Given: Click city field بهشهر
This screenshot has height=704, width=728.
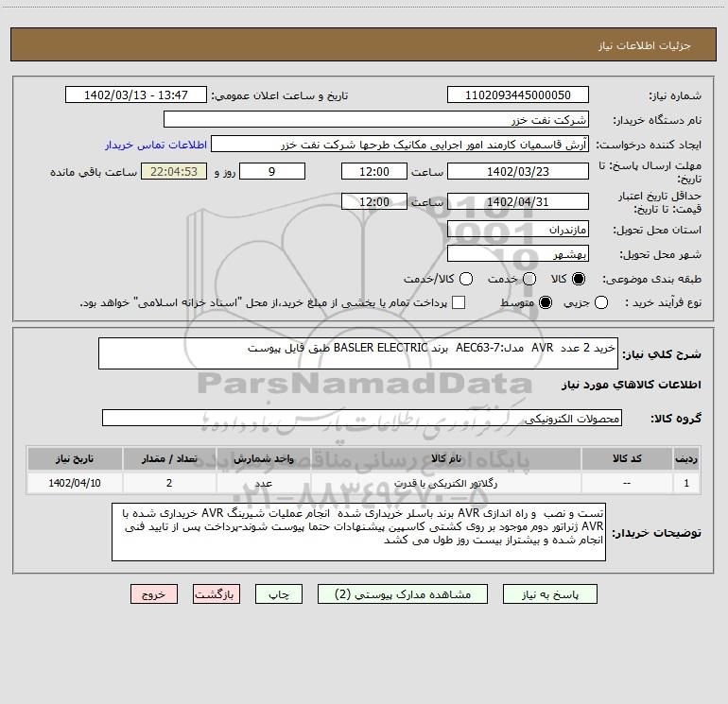Looking at the screenshot, I should pyautogui.click(x=518, y=254).
